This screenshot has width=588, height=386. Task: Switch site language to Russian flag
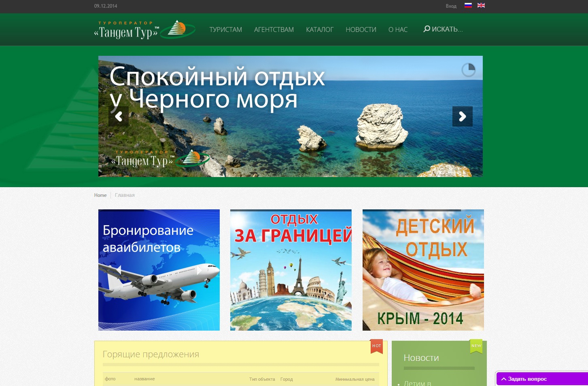[468, 5]
